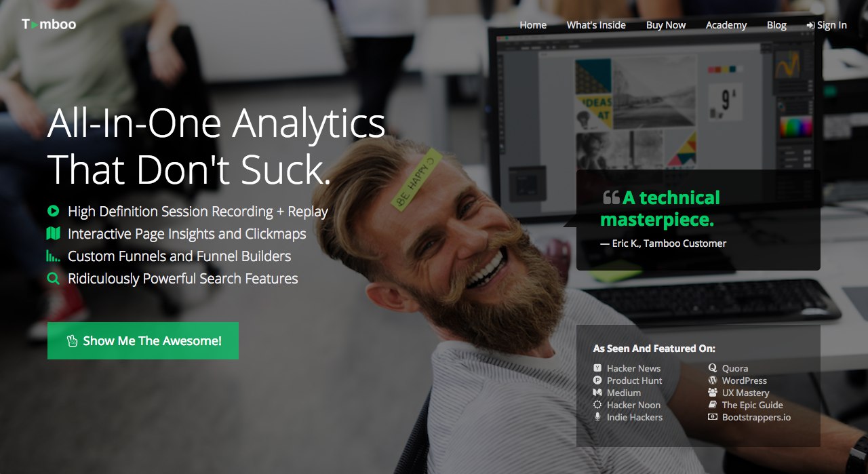Open the Blog nav link
The height and width of the screenshot is (474, 868).
point(776,25)
